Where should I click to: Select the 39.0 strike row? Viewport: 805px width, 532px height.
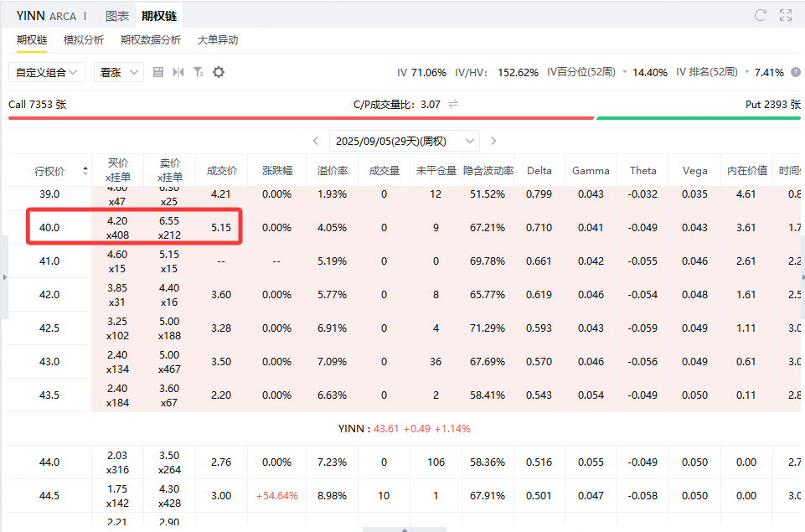click(404, 197)
